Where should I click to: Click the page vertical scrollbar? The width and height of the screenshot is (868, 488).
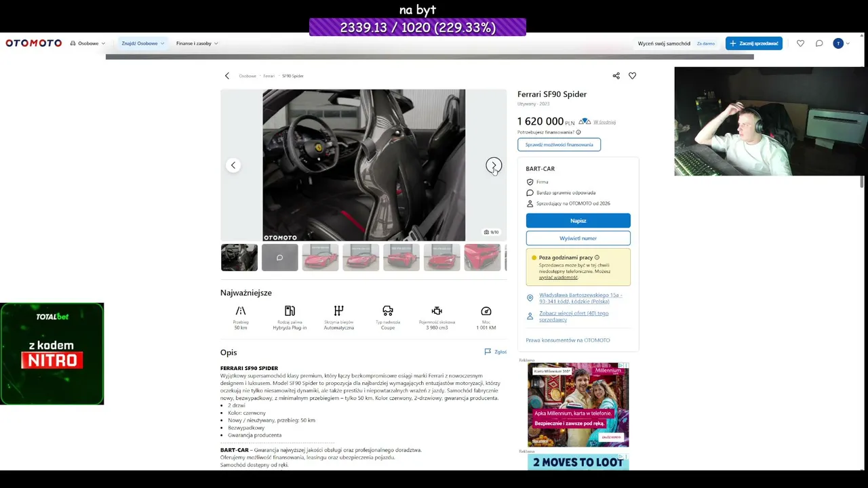point(862,182)
